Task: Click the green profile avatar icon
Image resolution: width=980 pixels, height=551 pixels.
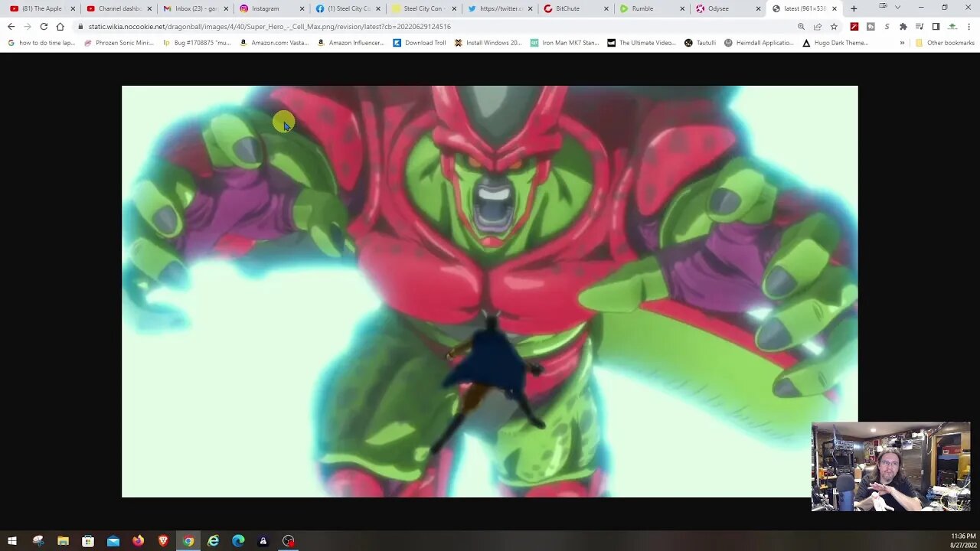Action: coord(952,26)
